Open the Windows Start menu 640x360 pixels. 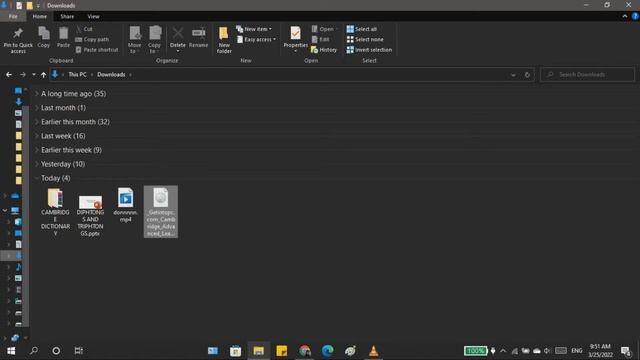(x=11, y=351)
